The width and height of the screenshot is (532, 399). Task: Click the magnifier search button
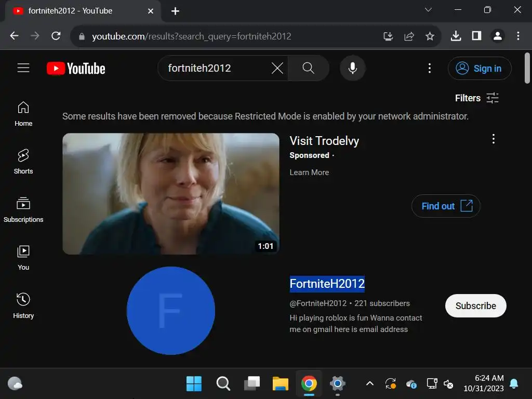click(308, 68)
